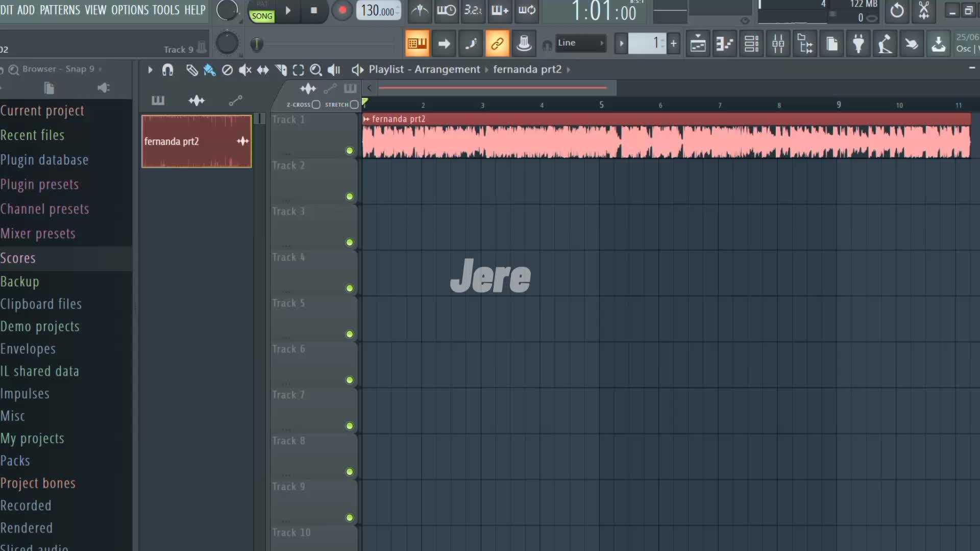Enable the STRETCH checkbox
980x551 pixels.
(354, 105)
